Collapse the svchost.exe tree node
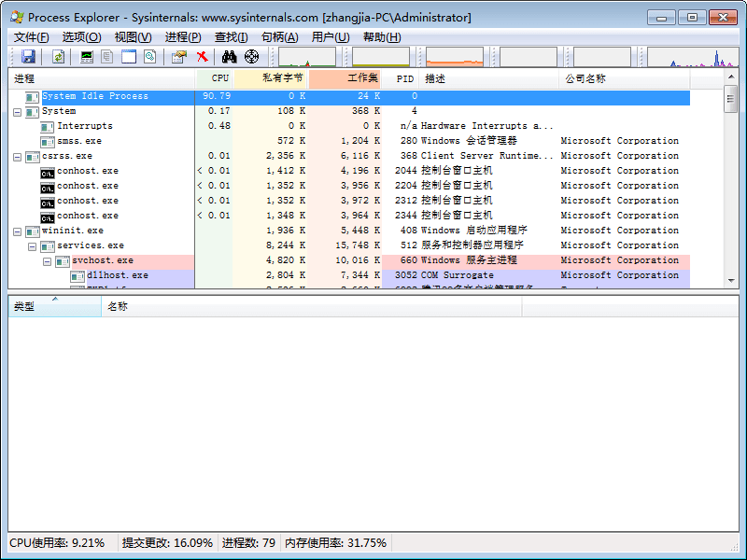The image size is (747, 560). (x=48, y=260)
